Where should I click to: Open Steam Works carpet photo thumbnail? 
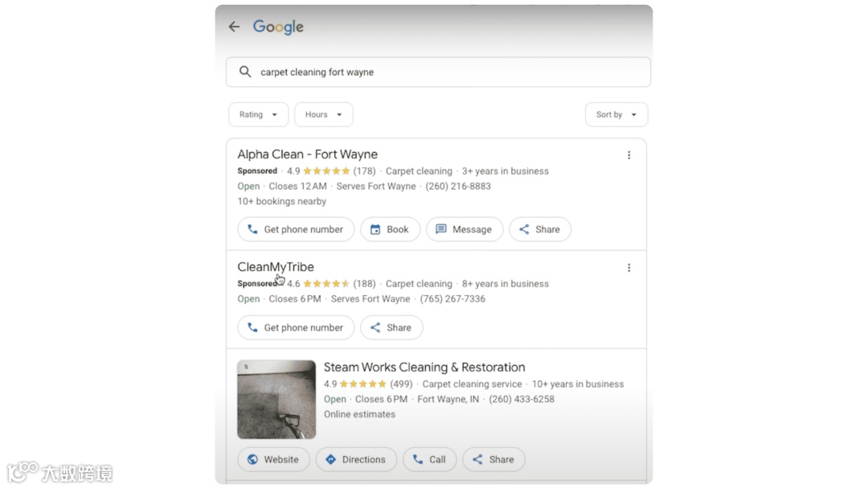click(276, 399)
